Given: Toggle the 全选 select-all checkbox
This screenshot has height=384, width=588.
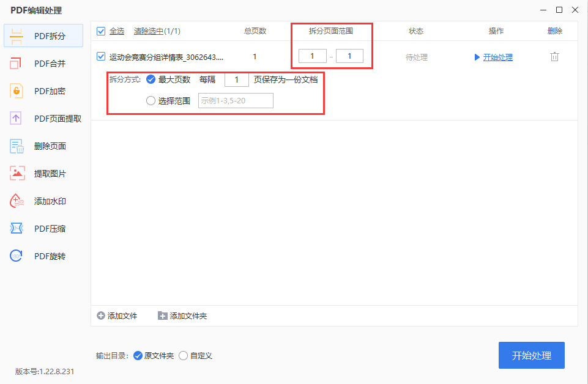Looking at the screenshot, I should 101,31.
